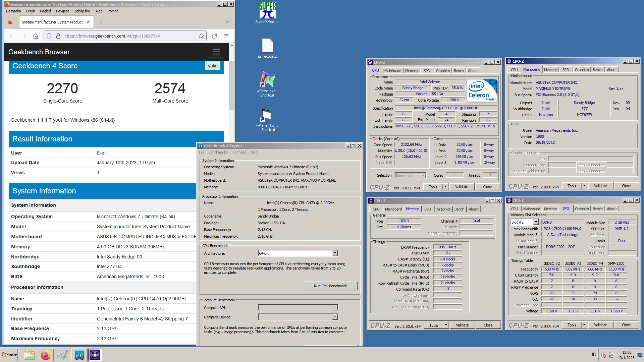The image size is (644, 362).
Task: Open Graphics tab in CPU-Z SPD window
Action: point(582,209)
